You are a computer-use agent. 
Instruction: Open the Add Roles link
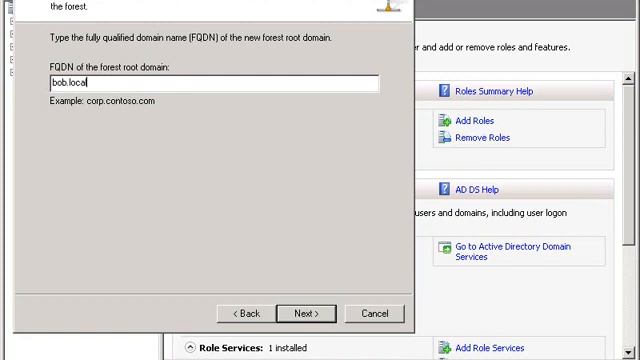pos(474,121)
